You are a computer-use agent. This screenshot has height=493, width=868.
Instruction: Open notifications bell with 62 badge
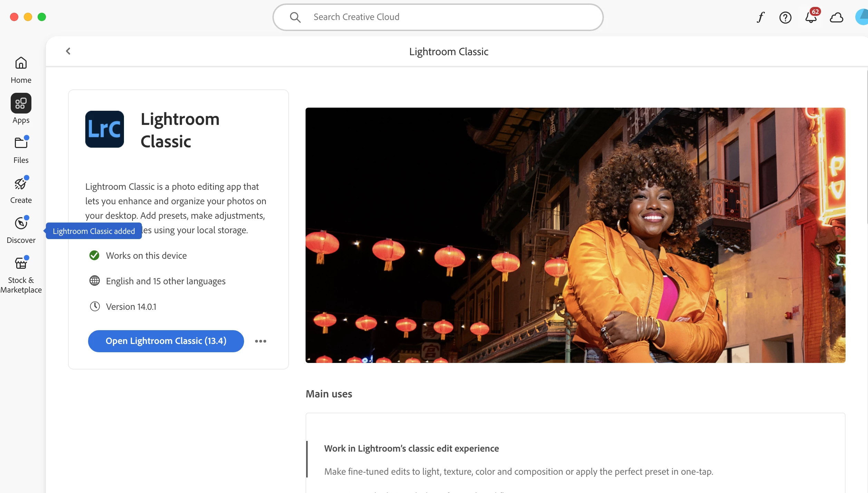point(810,17)
